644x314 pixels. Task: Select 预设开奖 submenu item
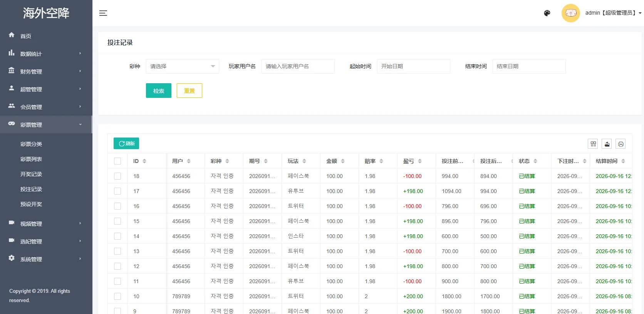(x=31, y=204)
